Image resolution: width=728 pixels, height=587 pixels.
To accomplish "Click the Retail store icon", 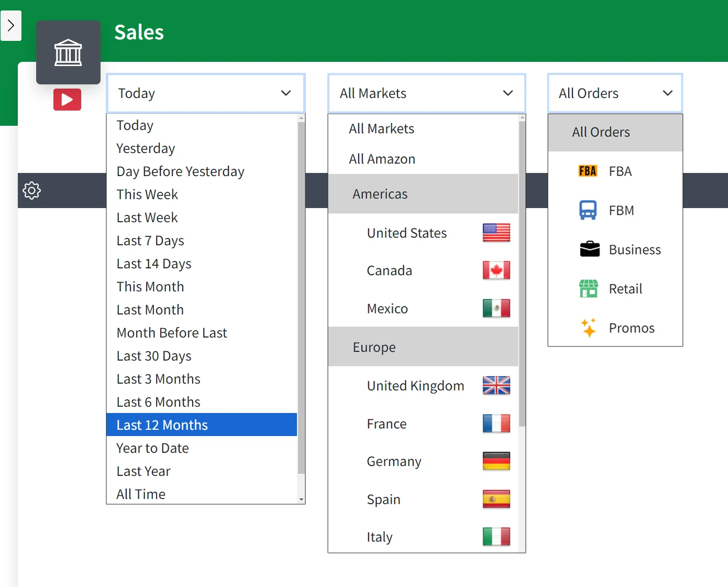I will tap(589, 288).
